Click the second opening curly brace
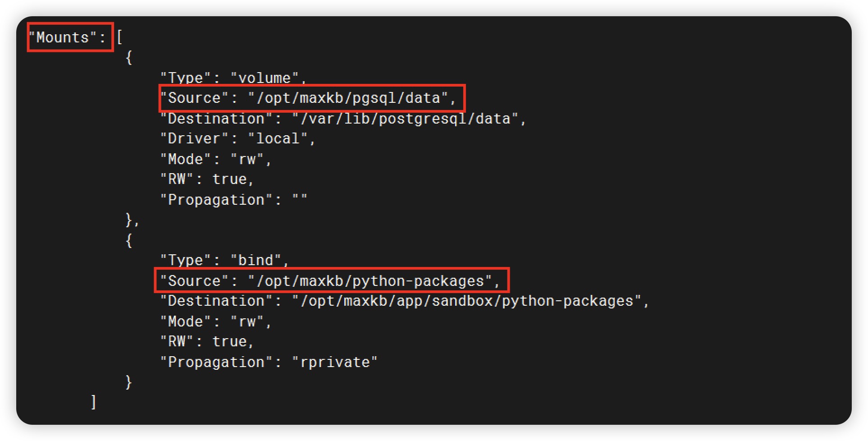This screenshot has height=441, width=868. [129, 240]
